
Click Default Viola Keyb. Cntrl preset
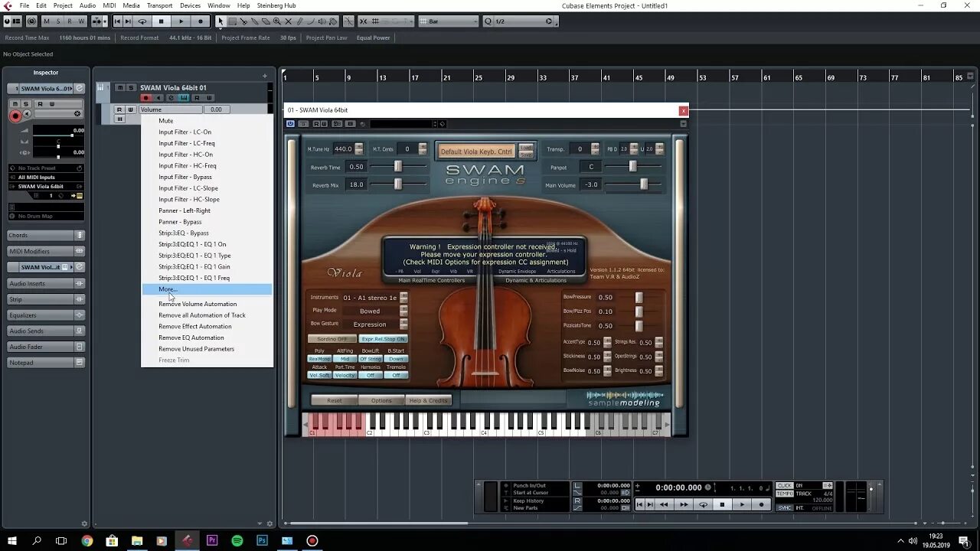pyautogui.click(x=476, y=152)
